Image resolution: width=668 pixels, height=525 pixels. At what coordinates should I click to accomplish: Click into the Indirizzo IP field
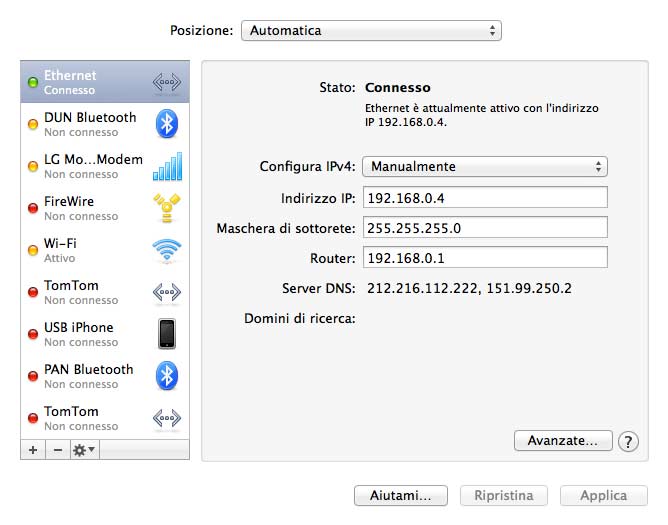pos(485,197)
